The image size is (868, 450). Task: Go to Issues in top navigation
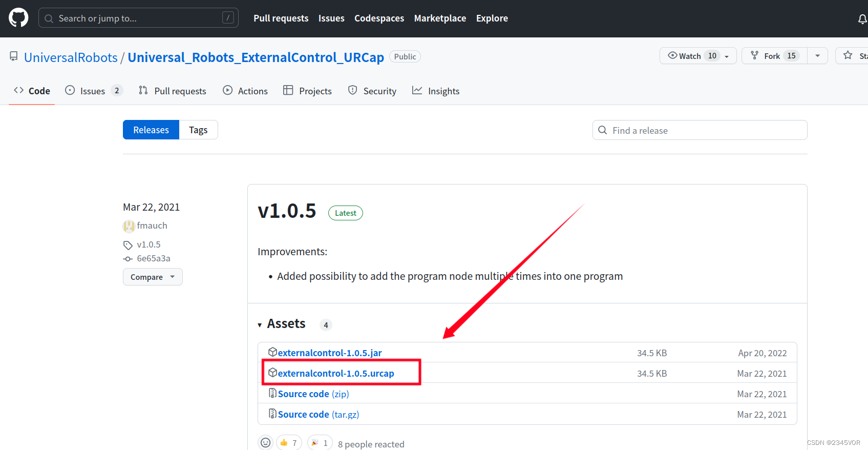[331, 18]
